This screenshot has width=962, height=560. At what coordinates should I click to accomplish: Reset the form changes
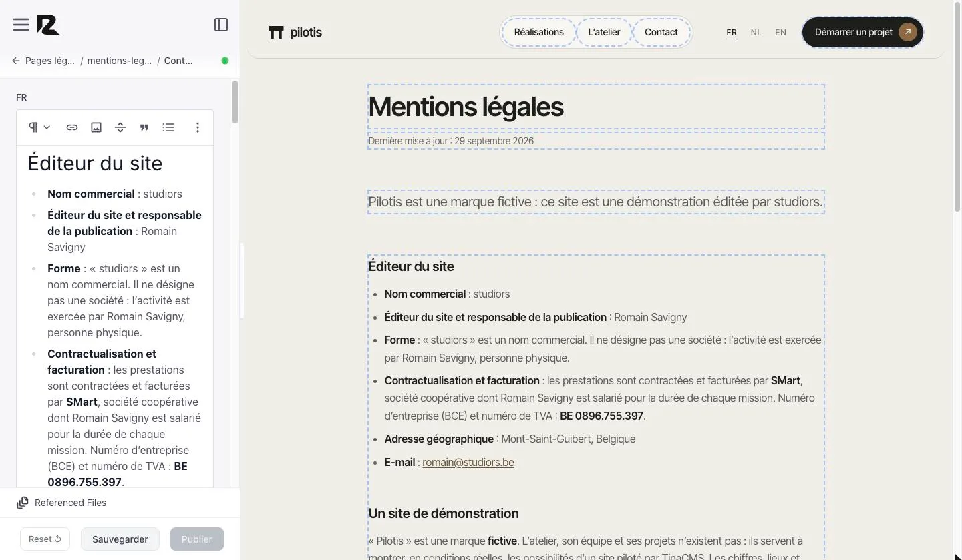(45, 539)
